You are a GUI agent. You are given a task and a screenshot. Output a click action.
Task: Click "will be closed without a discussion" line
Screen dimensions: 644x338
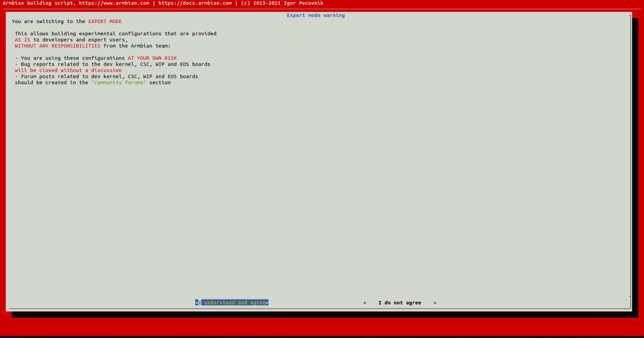point(68,70)
